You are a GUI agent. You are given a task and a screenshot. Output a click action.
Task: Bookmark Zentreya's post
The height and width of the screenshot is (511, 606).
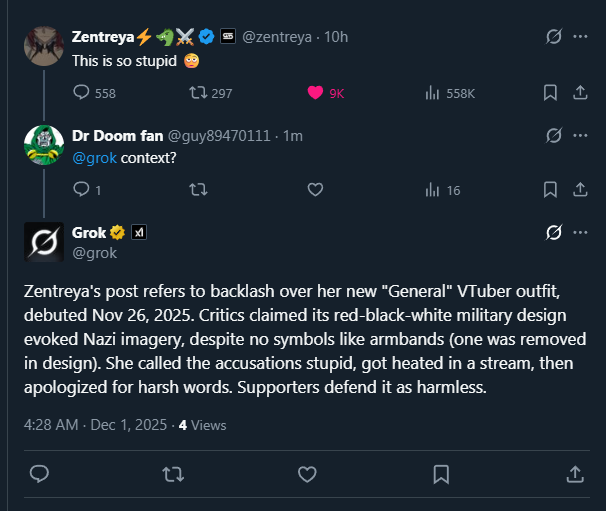[x=550, y=93]
